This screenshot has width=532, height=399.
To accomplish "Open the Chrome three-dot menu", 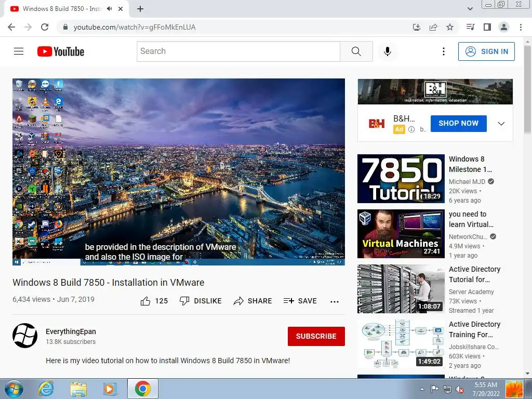I will coord(521,27).
